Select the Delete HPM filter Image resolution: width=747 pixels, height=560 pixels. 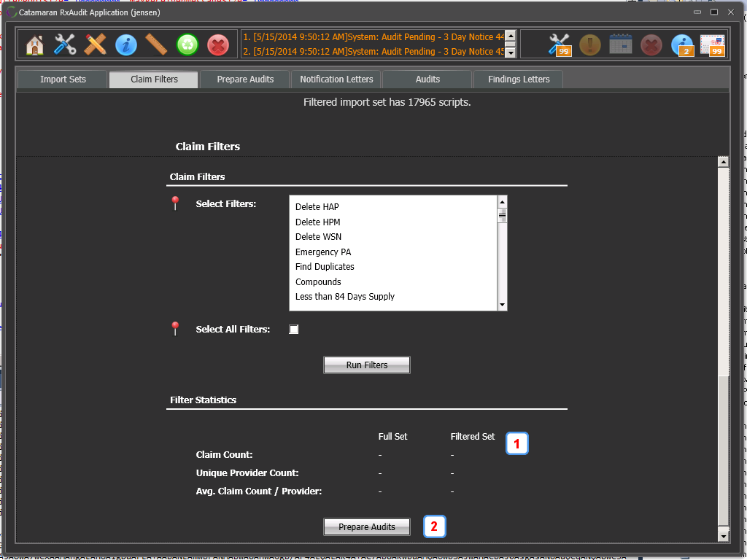318,222
